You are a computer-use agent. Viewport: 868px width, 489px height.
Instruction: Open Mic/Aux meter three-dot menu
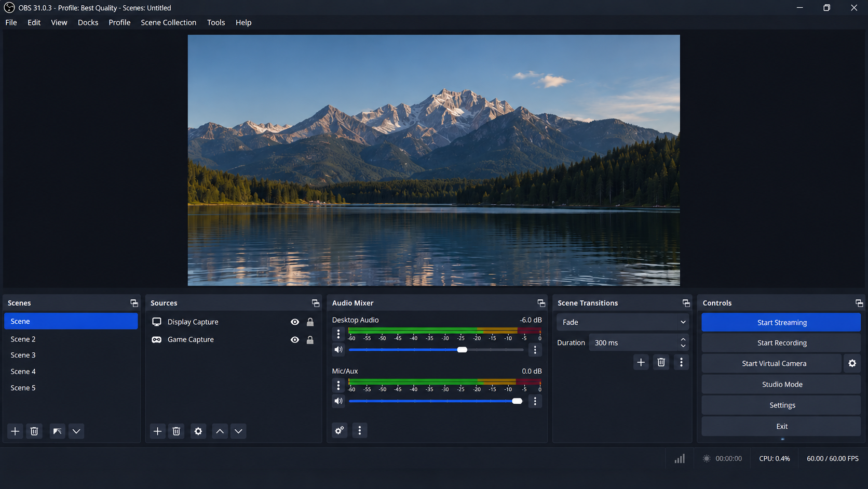pos(338,386)
